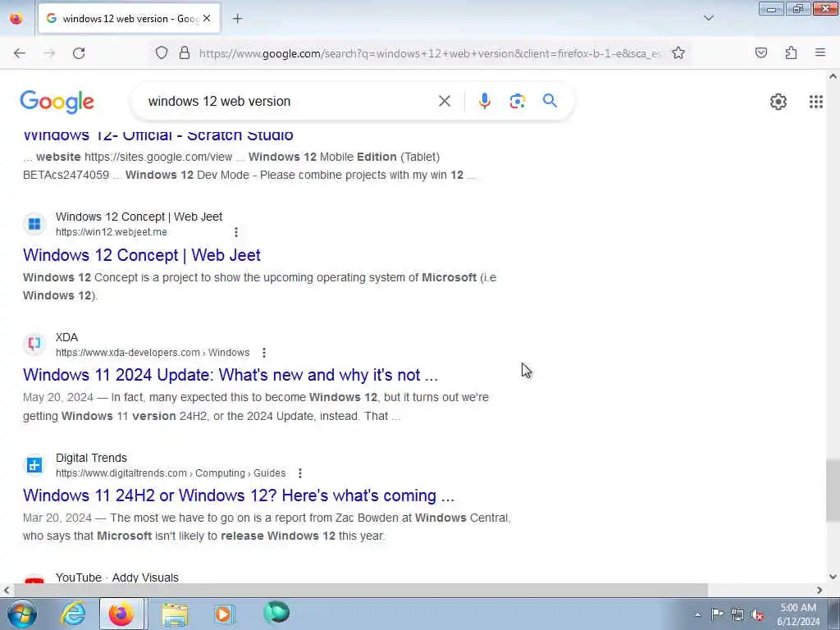840x630 pixels.
Task: Close the windows 12 web version tab
Action: [x=207, y=18]
